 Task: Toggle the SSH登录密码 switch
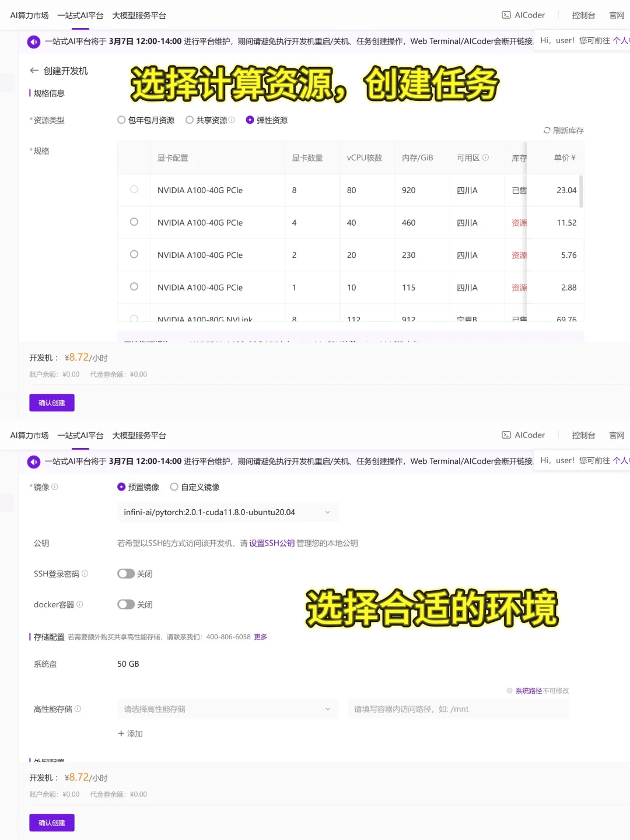[126, 574]
